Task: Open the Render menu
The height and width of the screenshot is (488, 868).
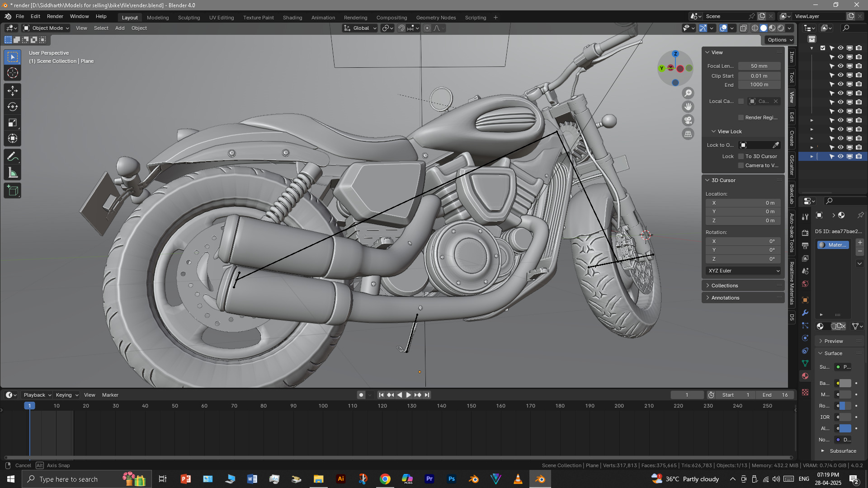Action: 55,16
